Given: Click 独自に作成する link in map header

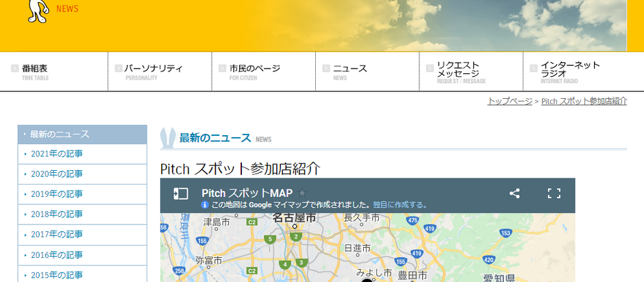Looking at the screenshot, I should coord(400,204).
